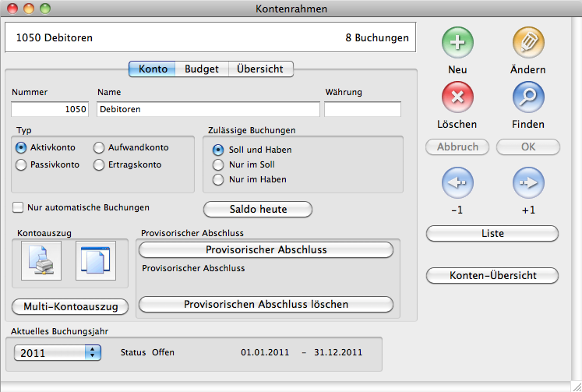The image size is (582, 392).
Task: Click the empty Währung input field
Action: (362, 110)
